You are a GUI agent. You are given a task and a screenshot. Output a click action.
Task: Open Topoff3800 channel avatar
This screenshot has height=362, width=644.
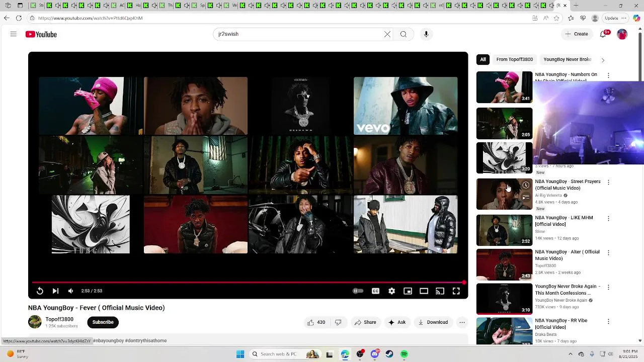tap(35, 322)
